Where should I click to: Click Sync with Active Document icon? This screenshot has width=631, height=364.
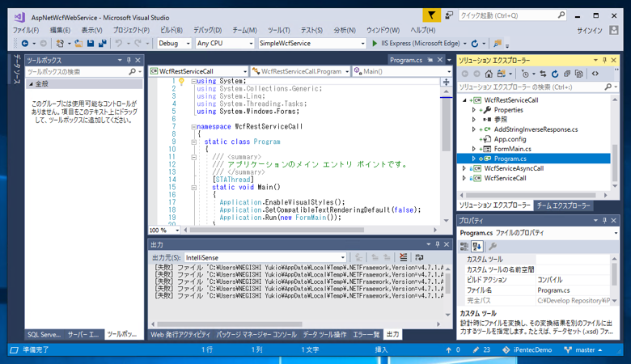(x=543, y=74)
